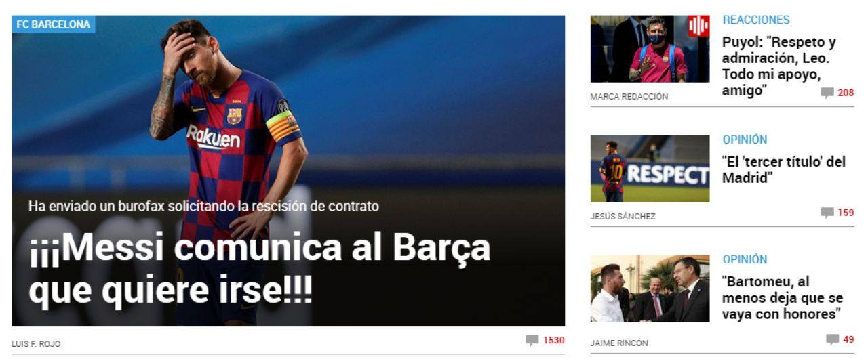This screenshot has width=868, height=363.
Task: Open 'Bartomeu, al menos deja' headline
Action: coord(783,298)
